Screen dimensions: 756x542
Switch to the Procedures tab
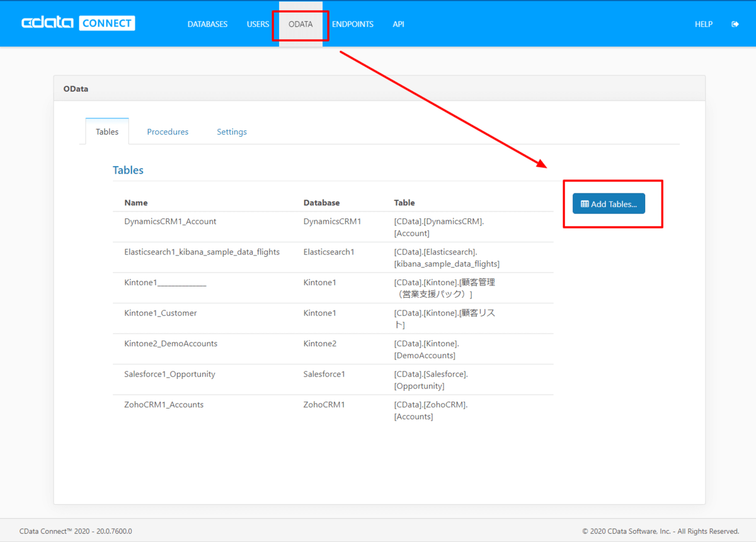[x=168, y=132]
